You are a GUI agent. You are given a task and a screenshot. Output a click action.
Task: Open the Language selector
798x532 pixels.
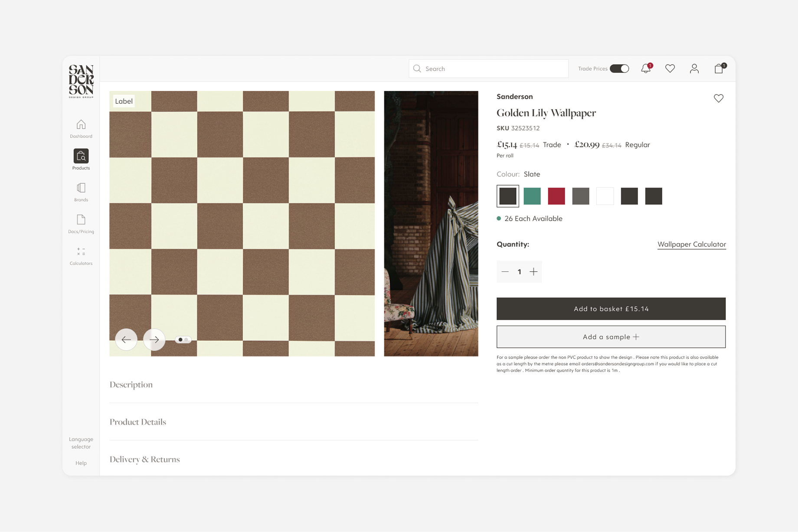pos(81,443)
